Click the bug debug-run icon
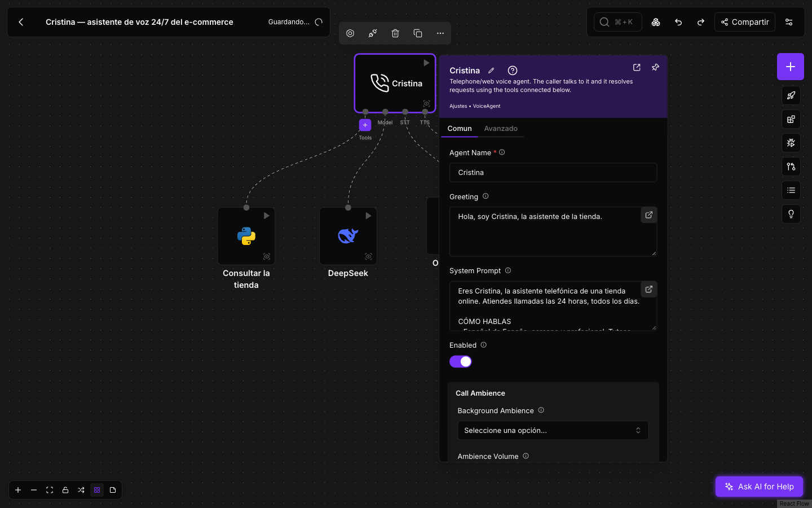 (791, 143)
